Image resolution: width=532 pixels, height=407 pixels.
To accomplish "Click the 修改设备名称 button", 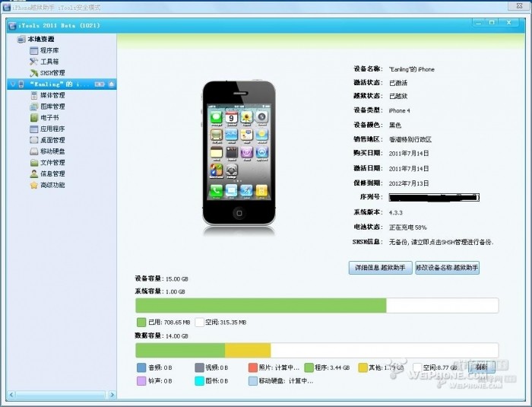I will (447, 268).
